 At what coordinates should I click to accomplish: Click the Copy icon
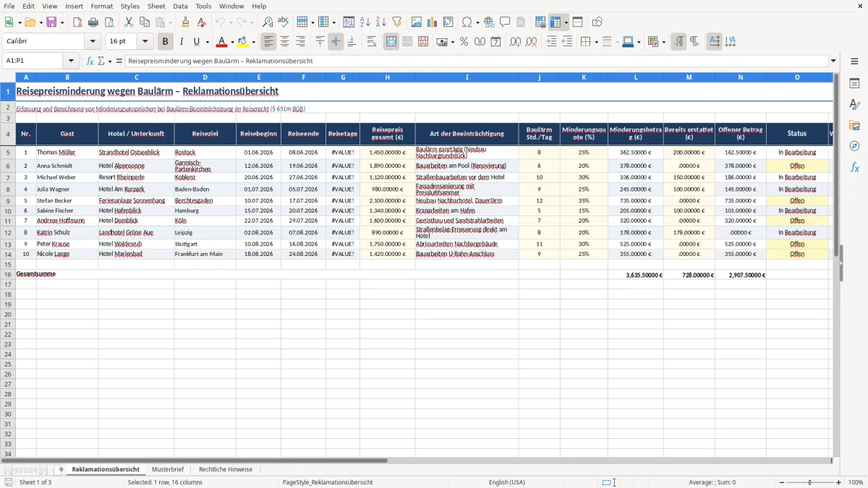point(145,22)
